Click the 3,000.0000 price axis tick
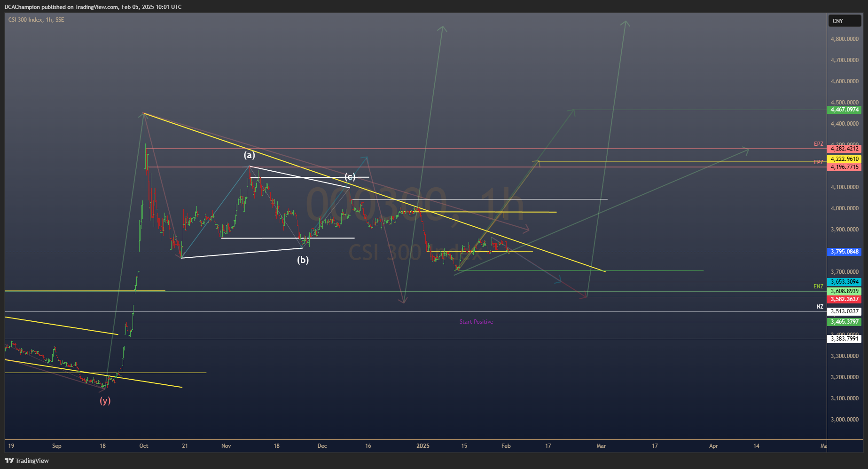This screenshot has height=469, width=868. [x=845, y=420]
